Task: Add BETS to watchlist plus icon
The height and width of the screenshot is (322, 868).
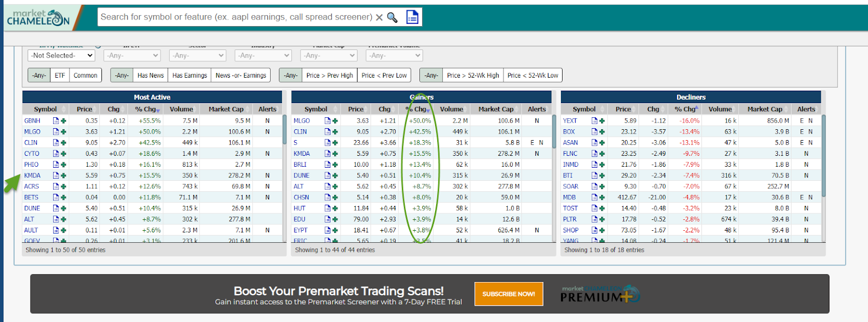Action: coord(63,198)
